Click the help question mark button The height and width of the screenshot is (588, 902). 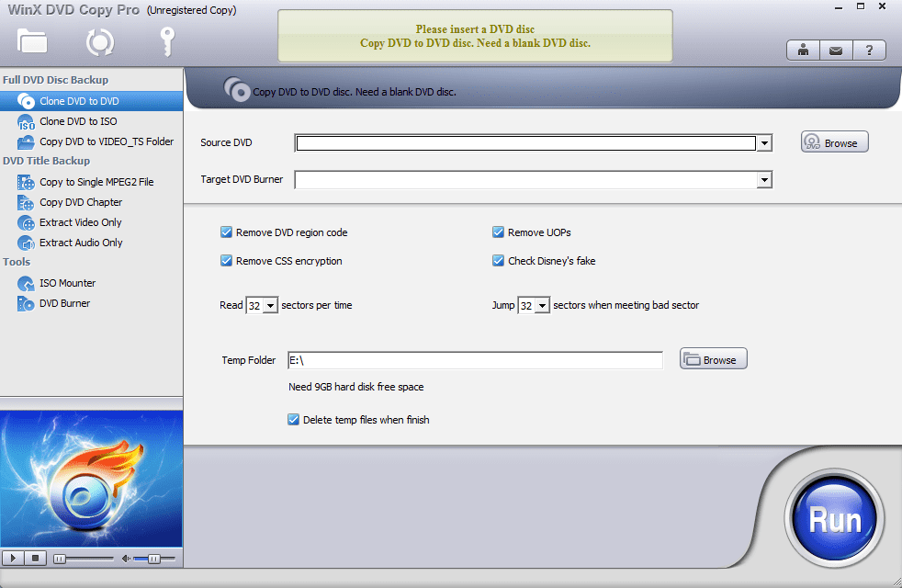869,50
